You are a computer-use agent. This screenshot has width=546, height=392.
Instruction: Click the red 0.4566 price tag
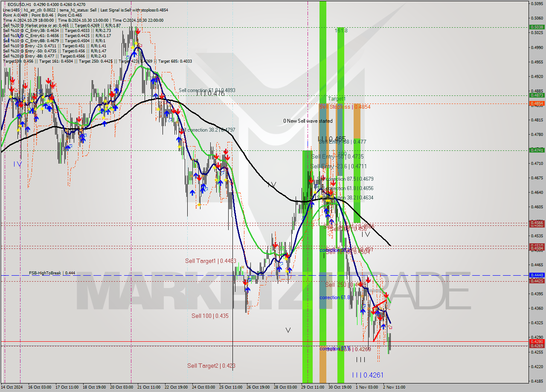537,222
